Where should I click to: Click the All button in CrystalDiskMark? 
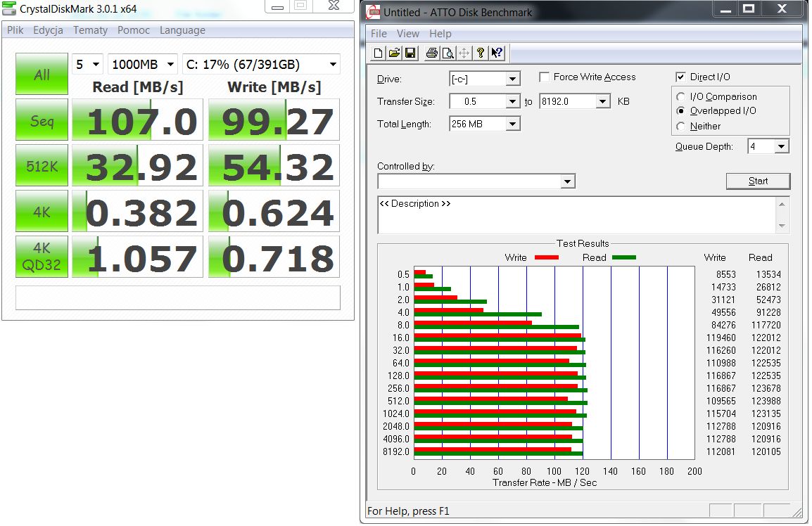click(x=42, y=74)
